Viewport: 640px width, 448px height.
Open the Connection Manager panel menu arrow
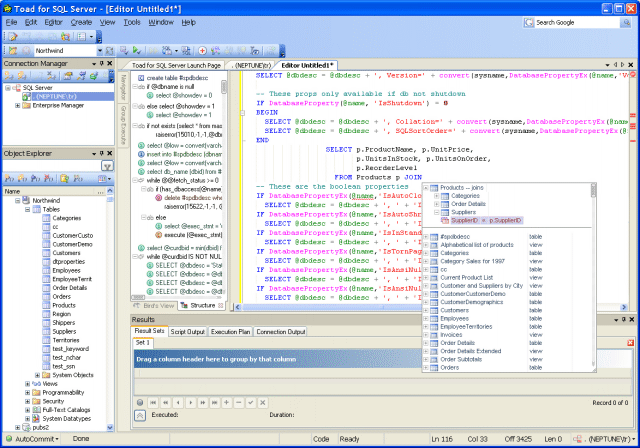coord(94,64)
